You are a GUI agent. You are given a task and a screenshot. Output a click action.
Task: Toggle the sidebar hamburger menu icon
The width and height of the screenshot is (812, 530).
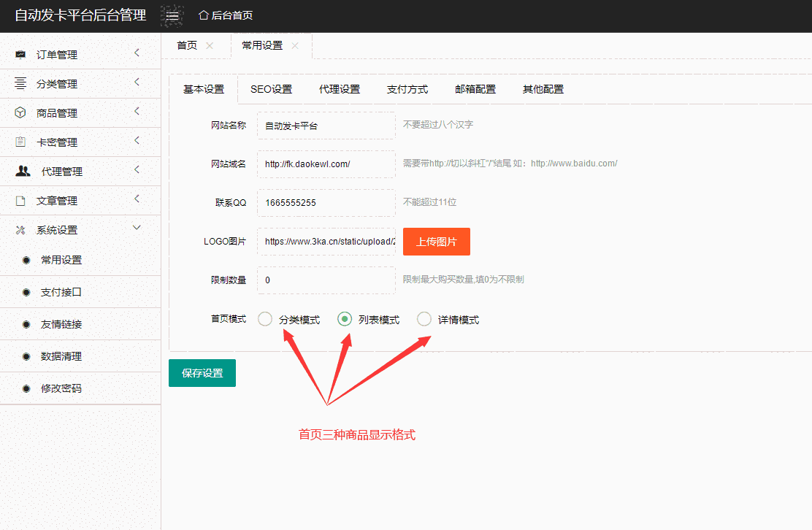173,15
